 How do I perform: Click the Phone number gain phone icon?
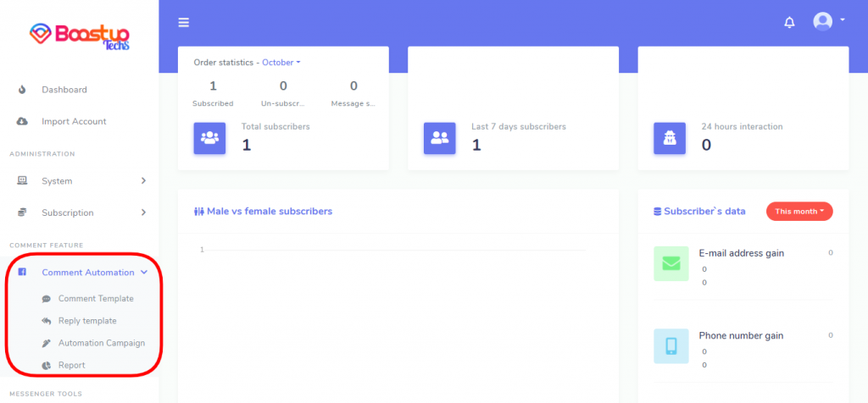tap(671, 346)
